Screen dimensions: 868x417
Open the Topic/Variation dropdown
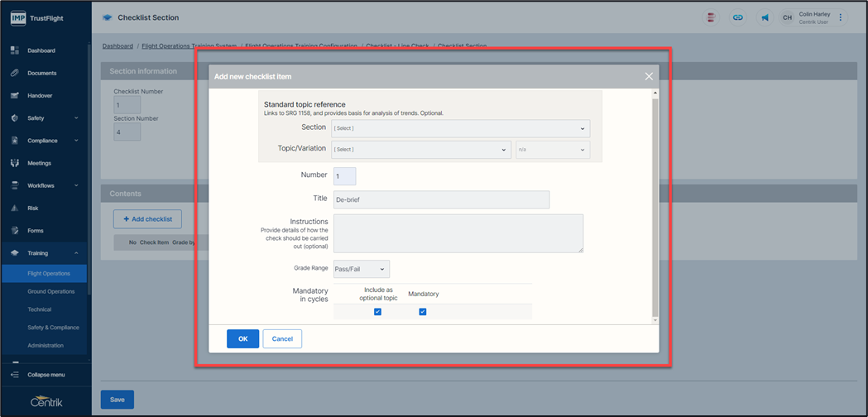(420, 150)
